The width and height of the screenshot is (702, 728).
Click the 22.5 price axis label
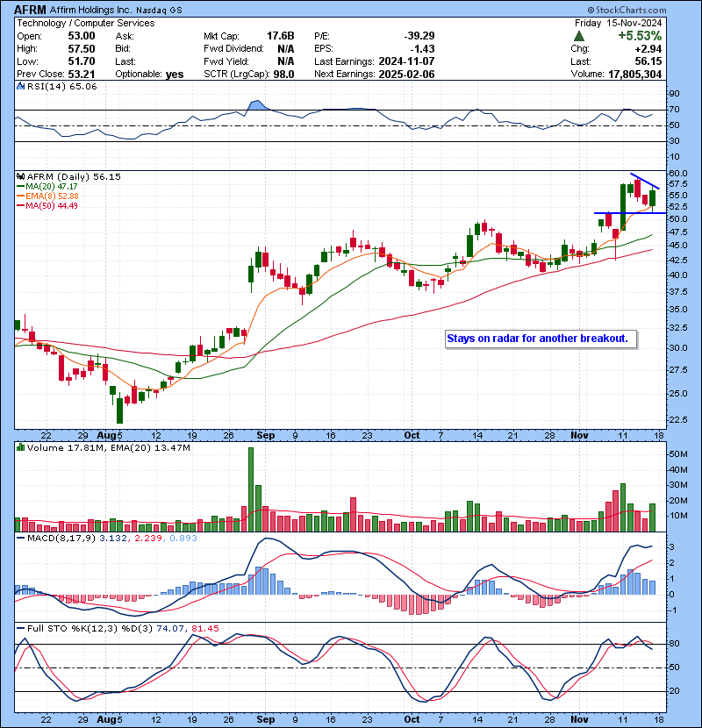677,420
